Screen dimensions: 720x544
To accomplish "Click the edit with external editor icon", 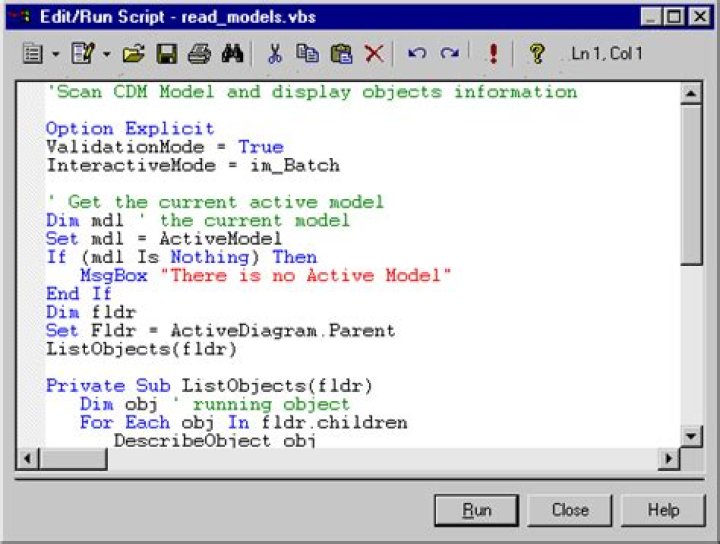I will pos(83,53).
